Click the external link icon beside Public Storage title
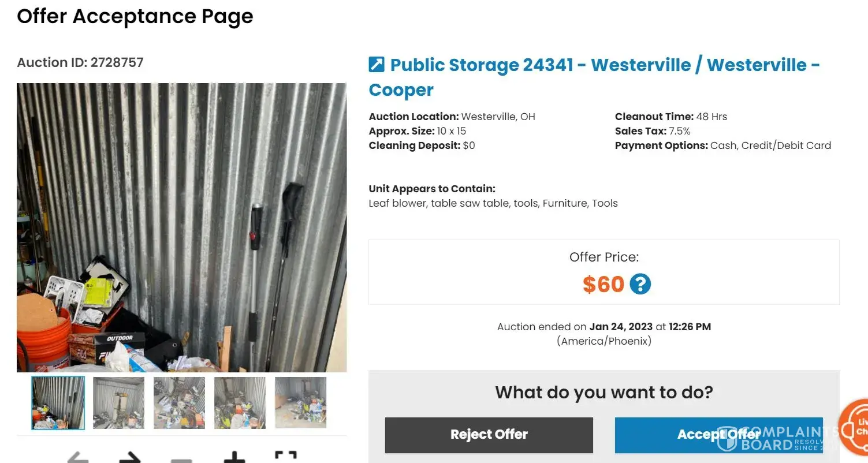The height and width of the screenshot is (463, 868). 377,64
